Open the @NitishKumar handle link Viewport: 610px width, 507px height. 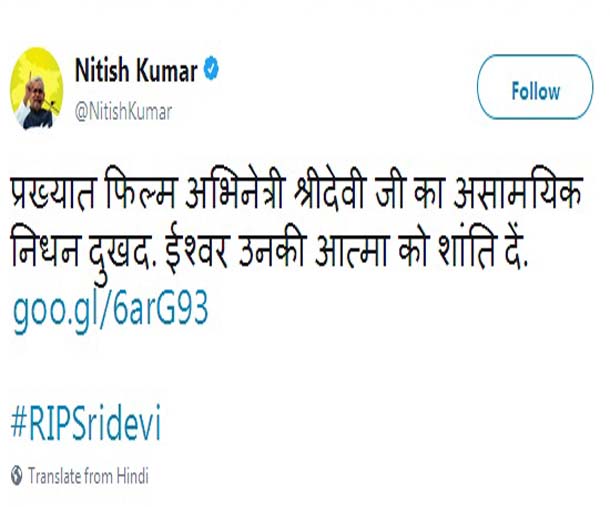(x=123, y=111)
